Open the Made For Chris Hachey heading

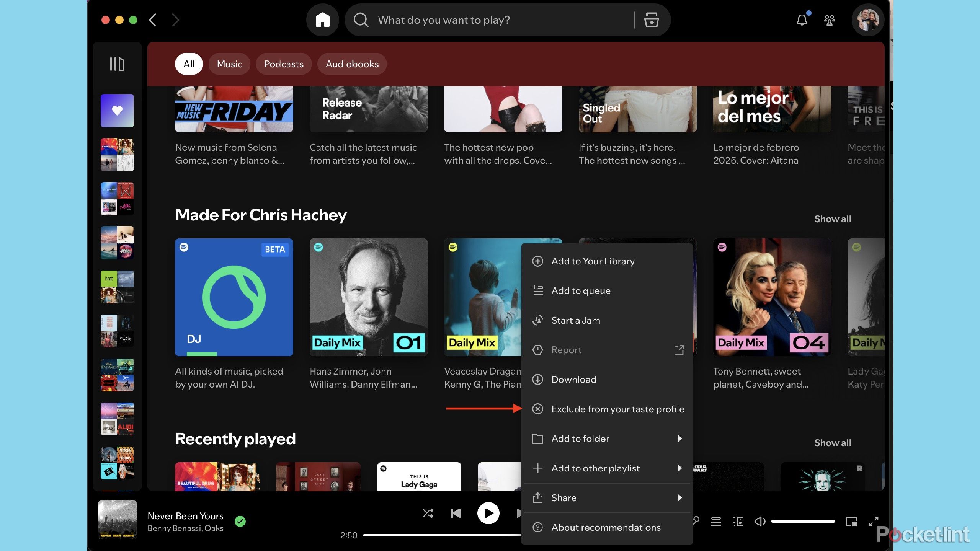pyautogui.click(x=261, y=215)
